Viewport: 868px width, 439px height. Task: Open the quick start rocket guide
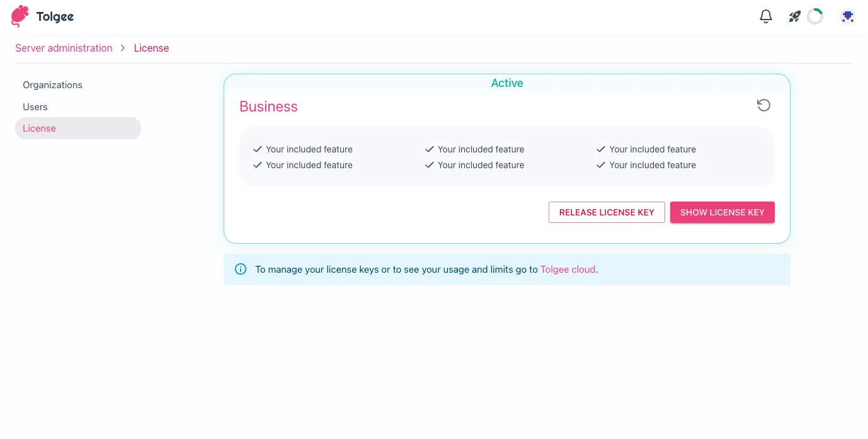(x=794, y=16)
